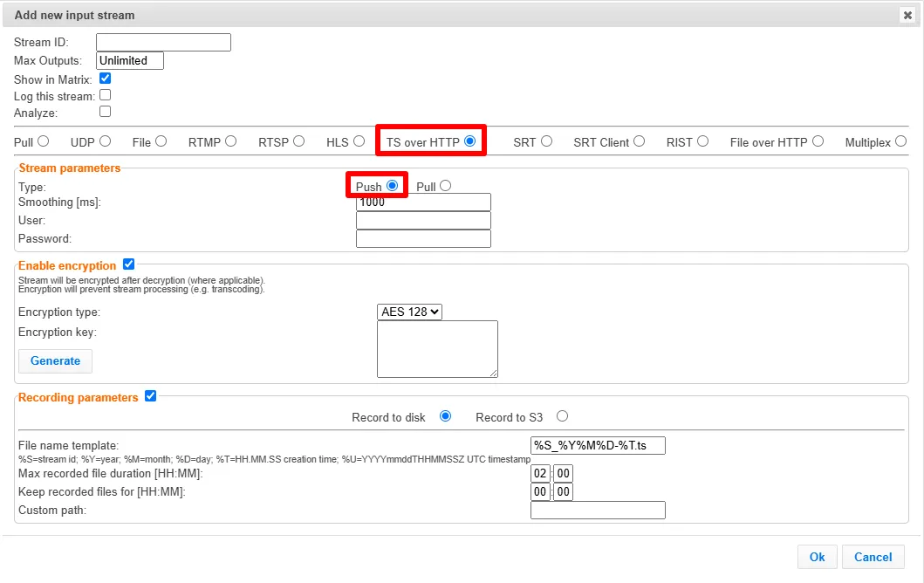Select the SRT Client input type
This screenshot has height=583, width=924.
point(639,141)
